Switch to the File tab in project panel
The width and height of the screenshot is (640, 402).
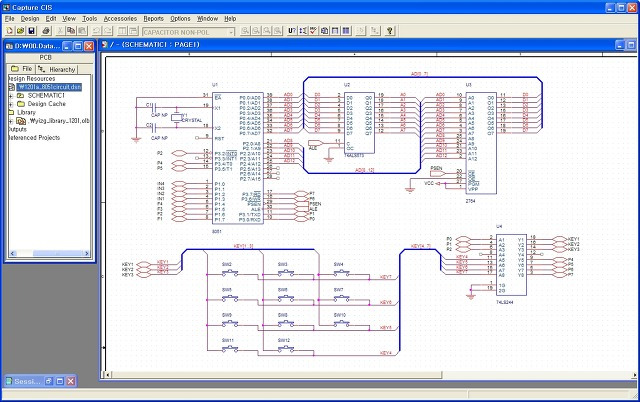[x=21, y=69]
